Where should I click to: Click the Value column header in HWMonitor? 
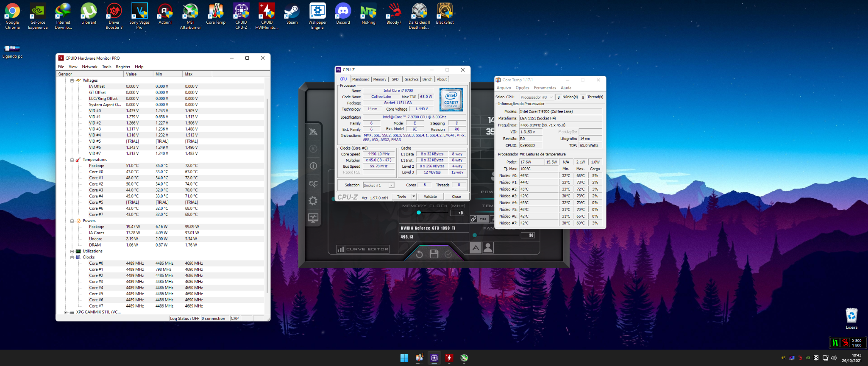139,74
